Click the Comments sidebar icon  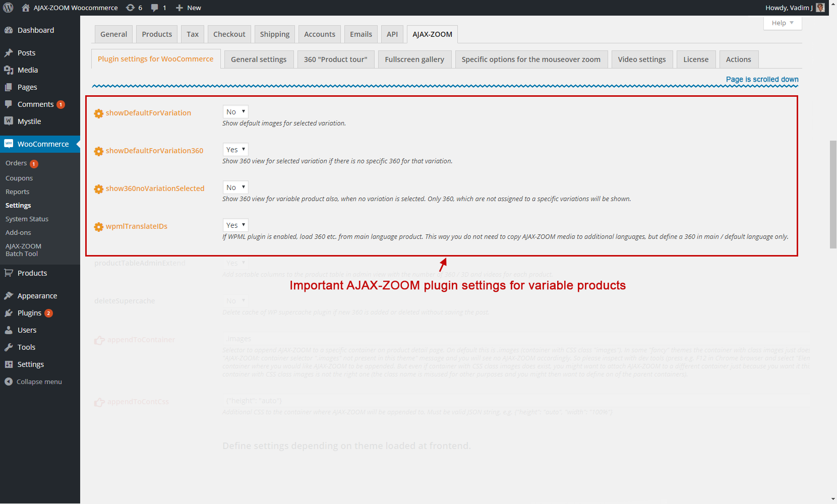point(9,104)
